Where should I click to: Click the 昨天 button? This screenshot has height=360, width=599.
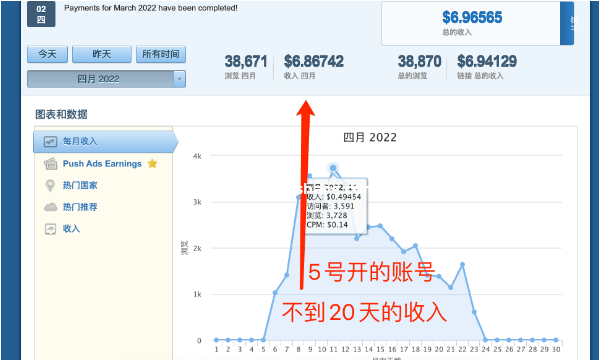(102, 54)
